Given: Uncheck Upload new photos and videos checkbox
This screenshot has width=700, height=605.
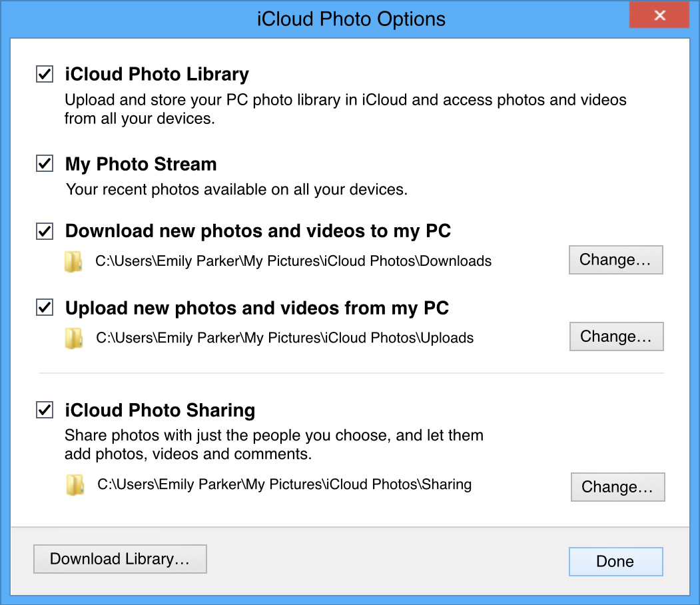Looking at the screenshot, I should [x=45, y=308].
